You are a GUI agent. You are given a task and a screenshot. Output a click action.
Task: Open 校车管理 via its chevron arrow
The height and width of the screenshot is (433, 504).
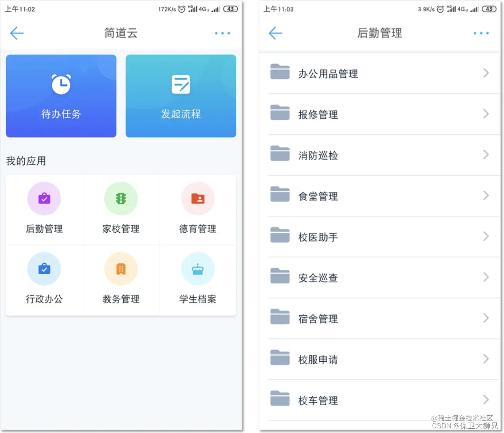click(486, 399)
